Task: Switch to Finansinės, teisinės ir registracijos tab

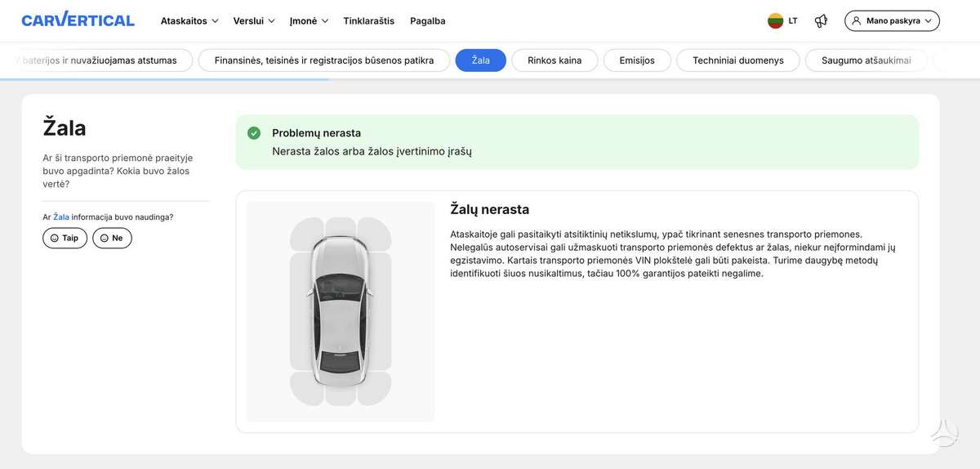Action: click(x=324, y=60)
